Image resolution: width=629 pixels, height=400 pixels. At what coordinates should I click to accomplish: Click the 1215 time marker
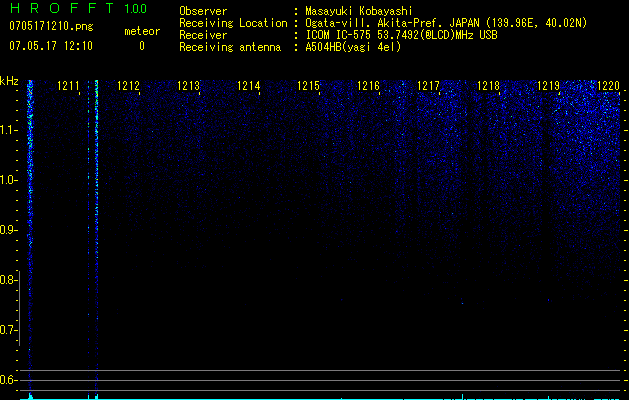click(308, 85)
